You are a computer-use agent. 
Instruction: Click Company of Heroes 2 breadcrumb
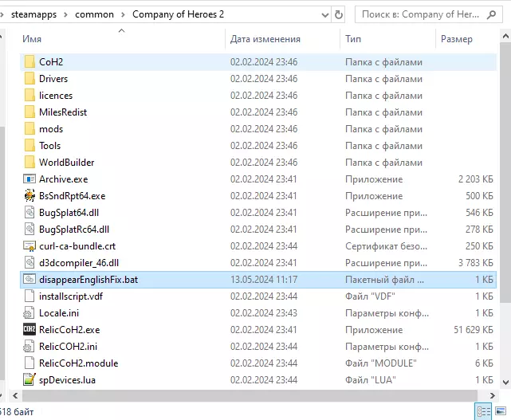click(179, 14)
